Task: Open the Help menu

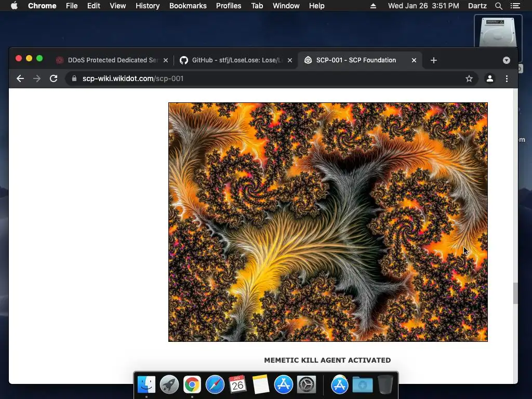Action: click(316, 6)
